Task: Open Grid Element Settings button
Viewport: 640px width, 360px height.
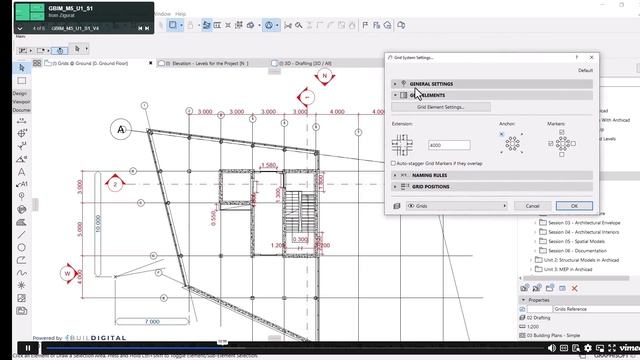Action: 441,107
